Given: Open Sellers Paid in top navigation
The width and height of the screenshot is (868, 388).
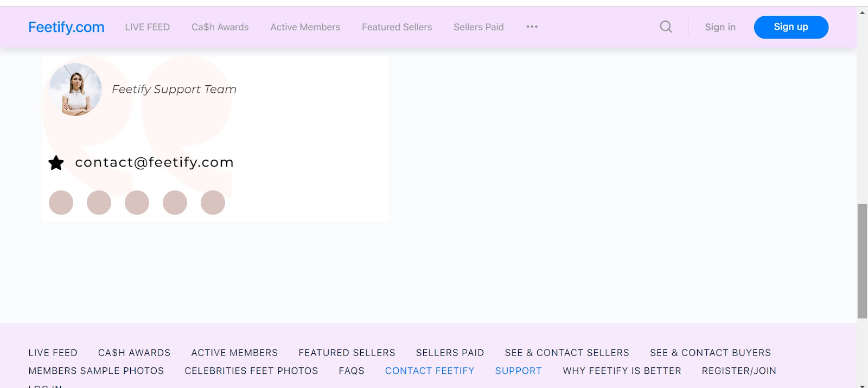Looking at the screenshot, I should tap(479, 27).
